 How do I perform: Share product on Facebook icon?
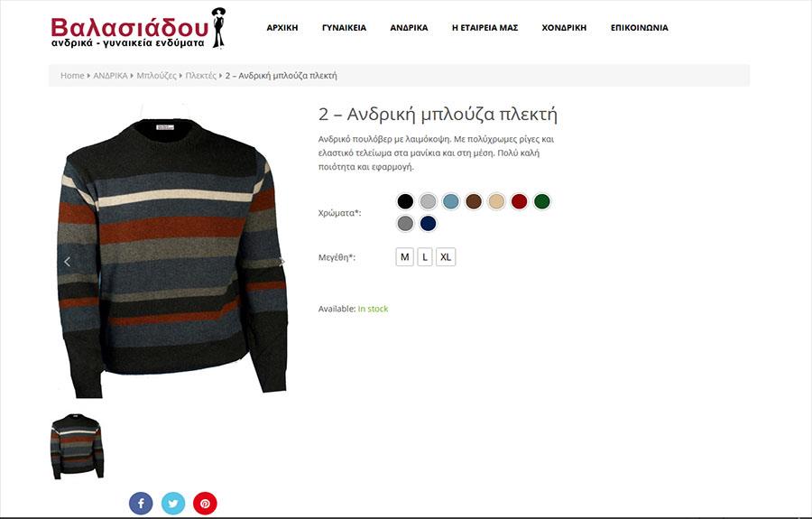[x=141, y=503]
